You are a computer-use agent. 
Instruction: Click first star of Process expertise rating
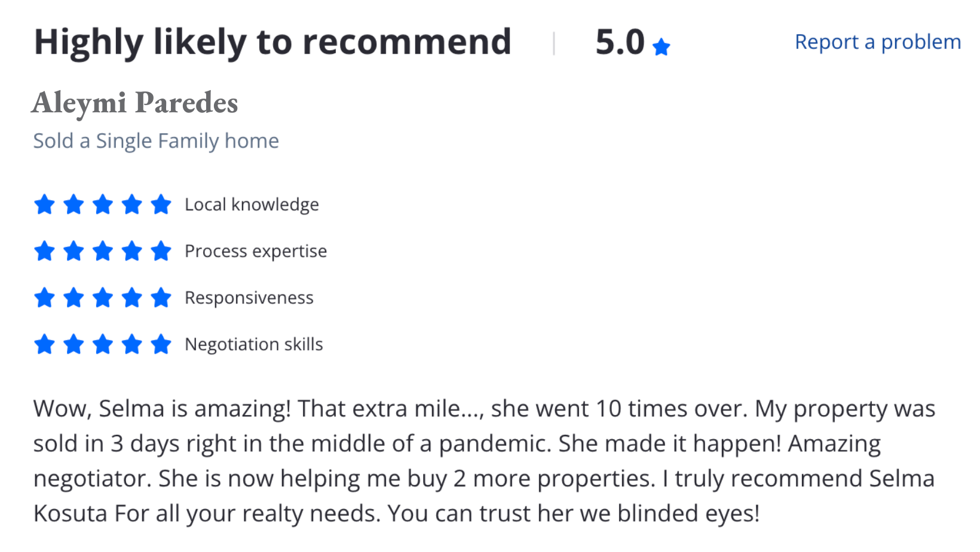[44, 251]
